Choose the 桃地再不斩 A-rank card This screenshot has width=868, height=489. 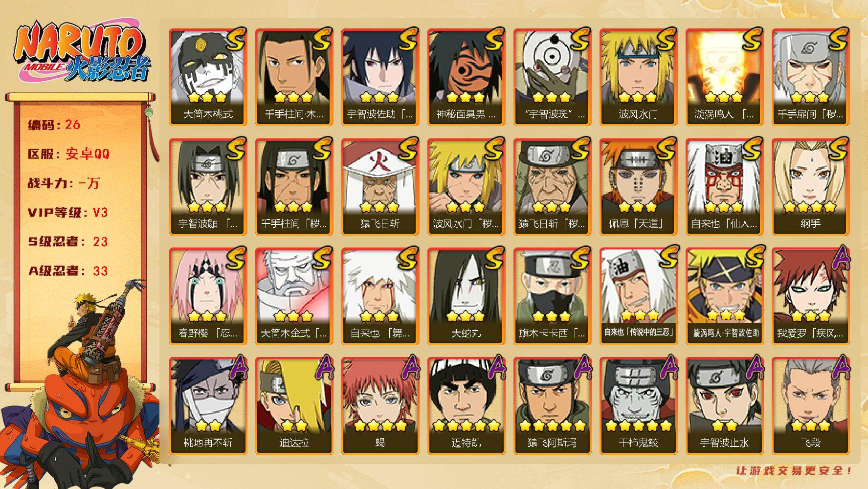[208, 406]
